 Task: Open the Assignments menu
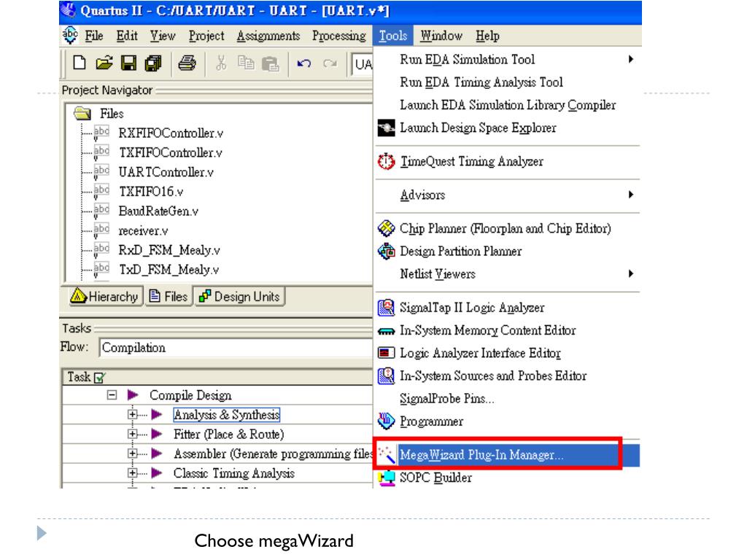[x=268, y=36]
